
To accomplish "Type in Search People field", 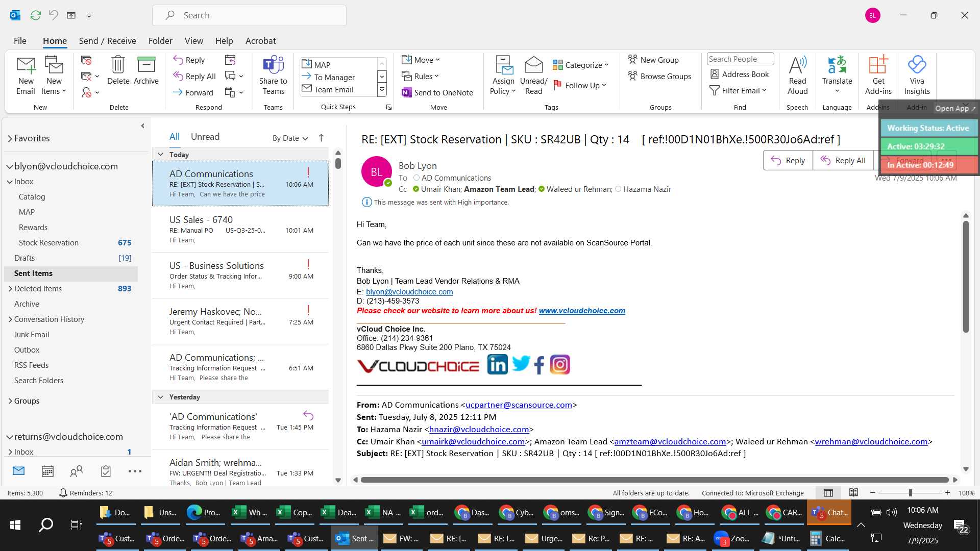I will (740, 59).
